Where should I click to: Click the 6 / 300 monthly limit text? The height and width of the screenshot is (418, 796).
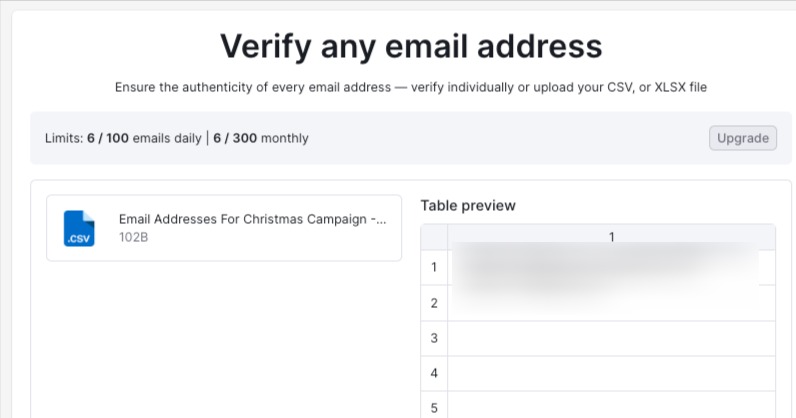[261, 138]
